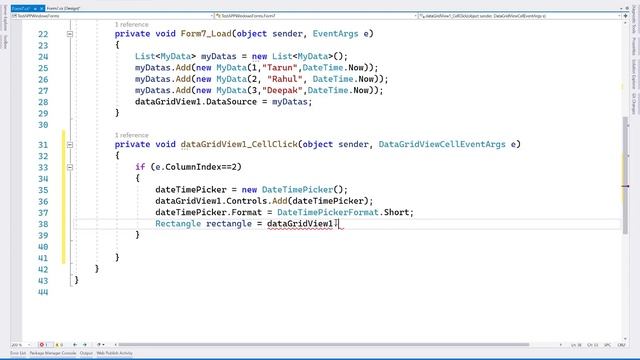Click the dataGridView1_CellClick method name
Screen dimensions: 640x360
(239, 144)
